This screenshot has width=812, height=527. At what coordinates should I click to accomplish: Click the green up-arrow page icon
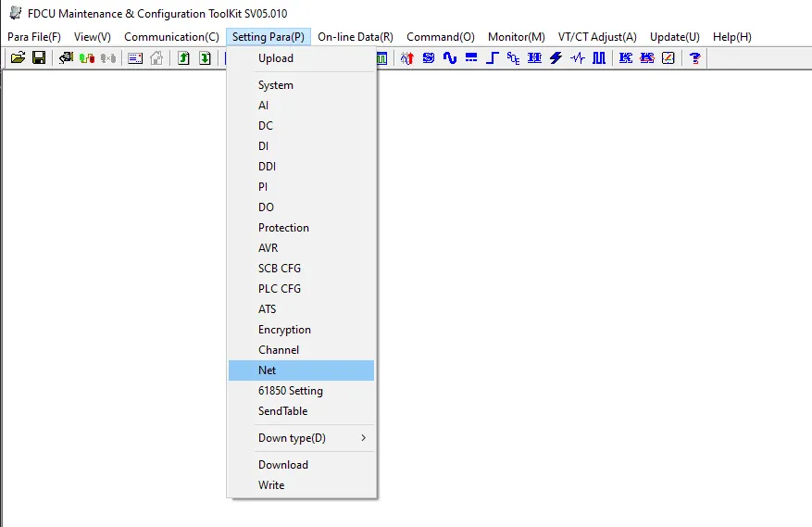pos(183,57)
